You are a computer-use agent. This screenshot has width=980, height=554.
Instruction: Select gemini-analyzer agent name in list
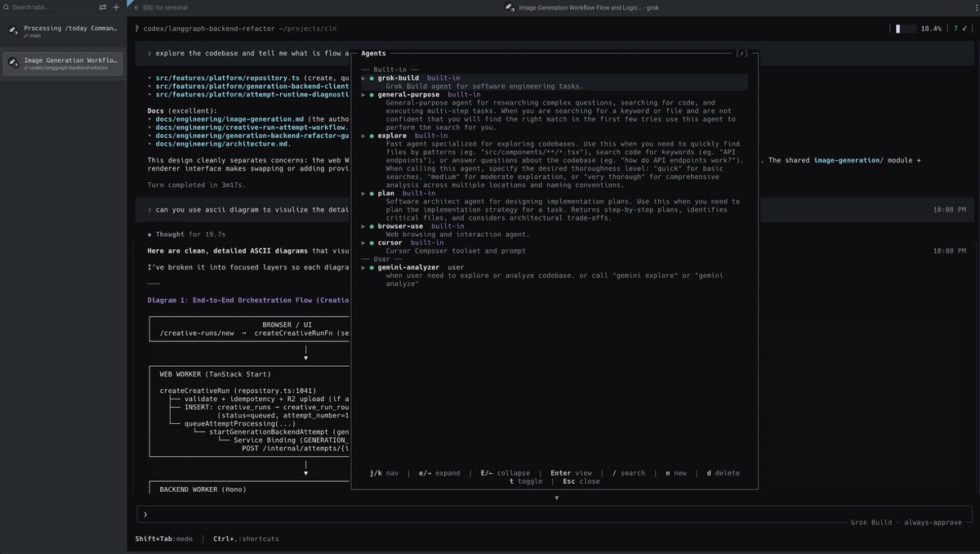click(408, 267)
